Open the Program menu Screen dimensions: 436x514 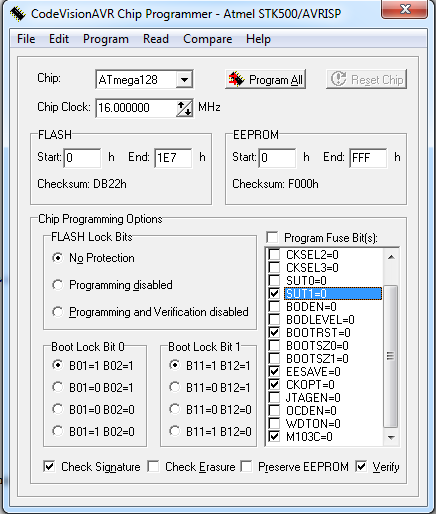[x=106, y=39]
